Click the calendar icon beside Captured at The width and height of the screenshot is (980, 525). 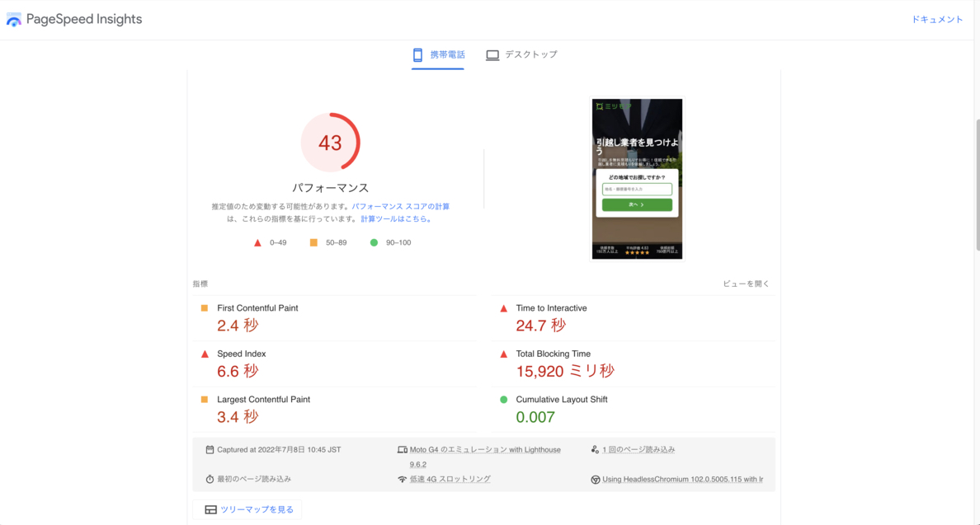point(210,449)
